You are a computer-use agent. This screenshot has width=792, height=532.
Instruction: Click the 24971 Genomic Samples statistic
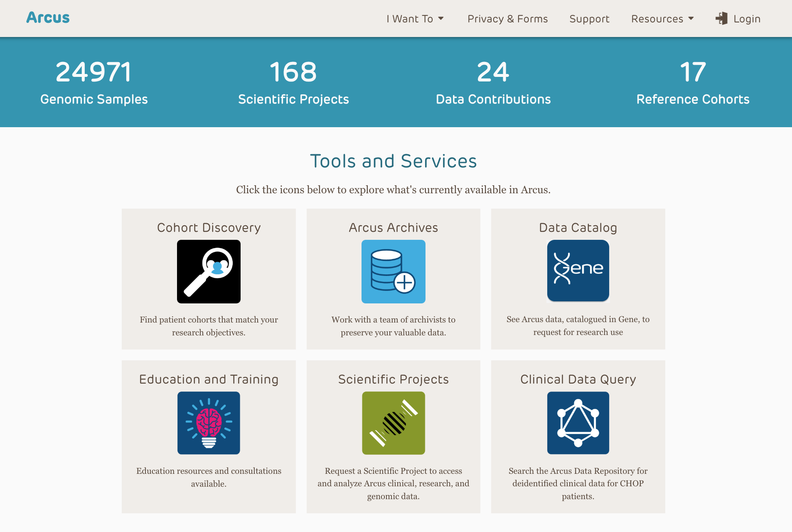94,82
